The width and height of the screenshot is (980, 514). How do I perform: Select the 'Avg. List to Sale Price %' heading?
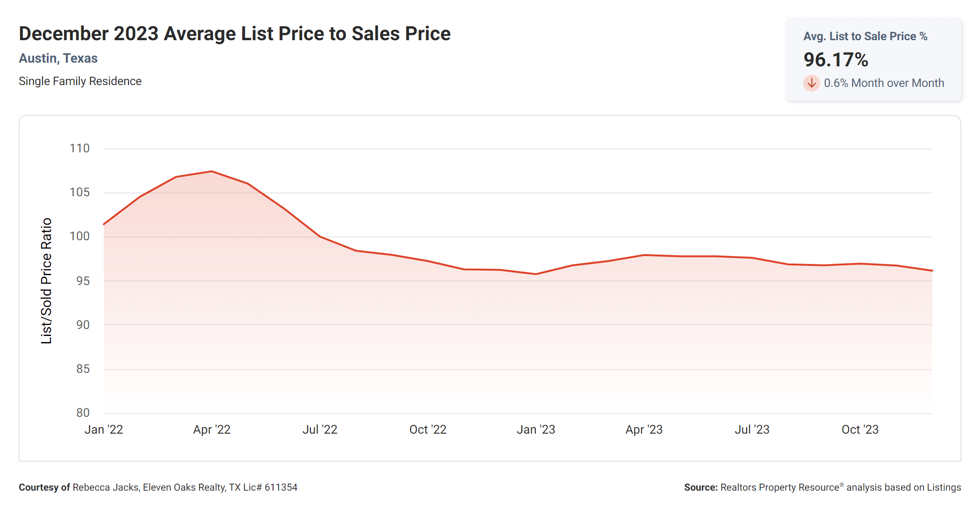pyautogui.click(x=865, y=36)
